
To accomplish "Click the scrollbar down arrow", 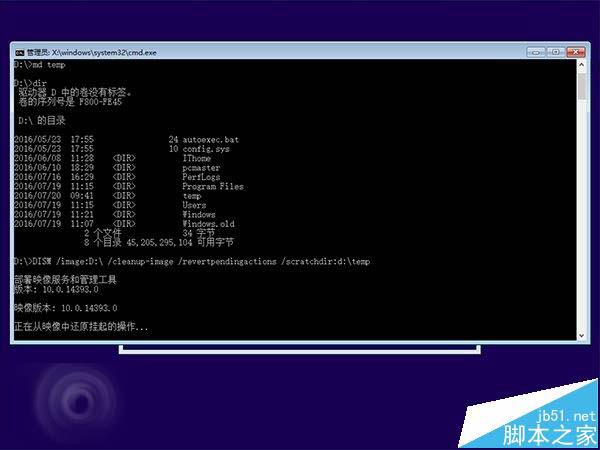I will coord(581,336).
